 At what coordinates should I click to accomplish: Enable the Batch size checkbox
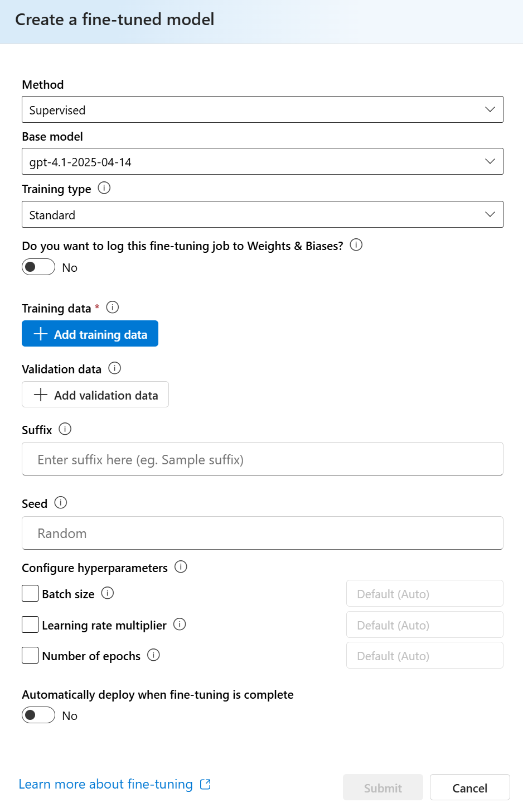point(30,593)
